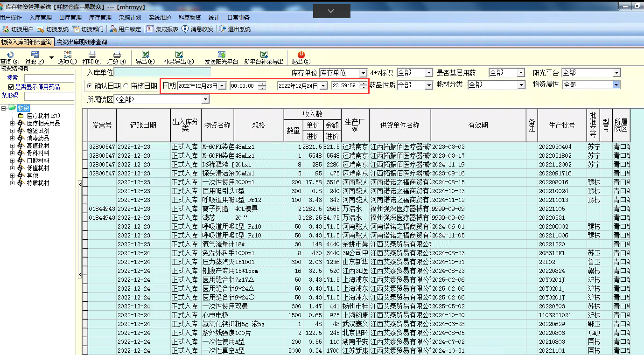
Task: Click the 发送阳光平台 send icon
Action: (x=221, y=55)
